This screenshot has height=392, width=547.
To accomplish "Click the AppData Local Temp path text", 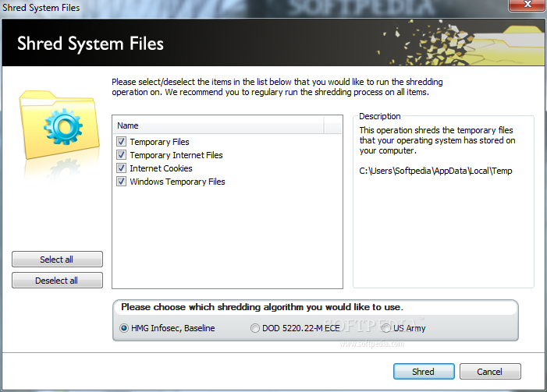I will 435,171.
